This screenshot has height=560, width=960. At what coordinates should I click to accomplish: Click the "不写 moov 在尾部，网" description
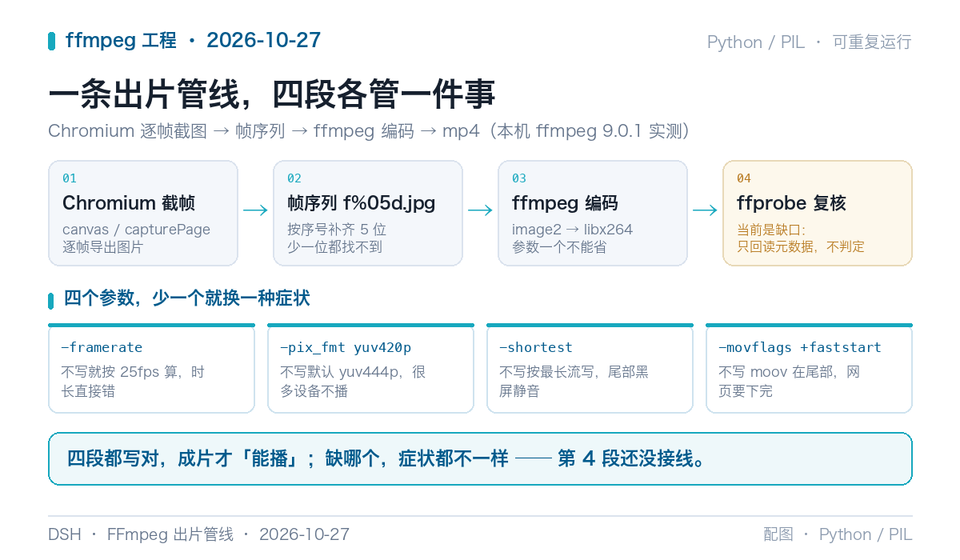pos(790,372)
